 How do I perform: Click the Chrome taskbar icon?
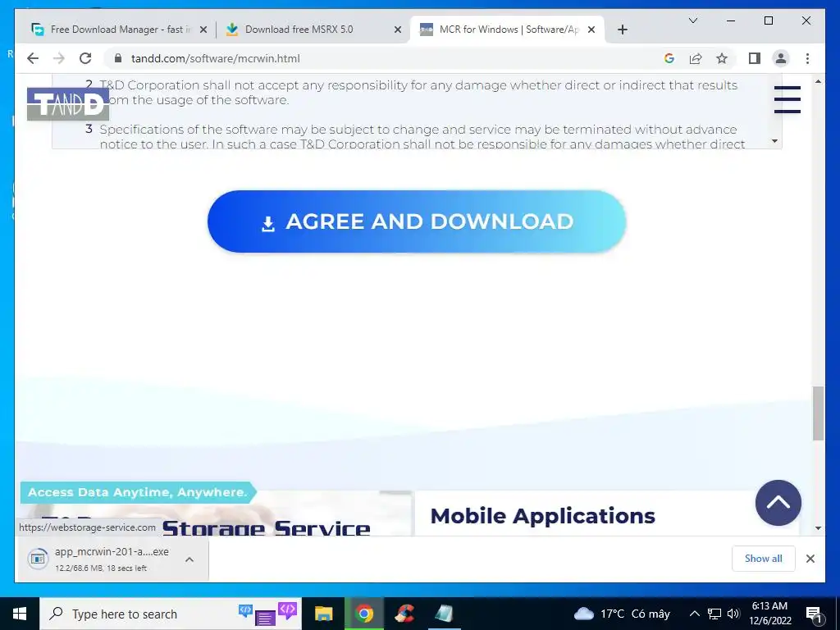pyautogui.click(x=363, y=614)
